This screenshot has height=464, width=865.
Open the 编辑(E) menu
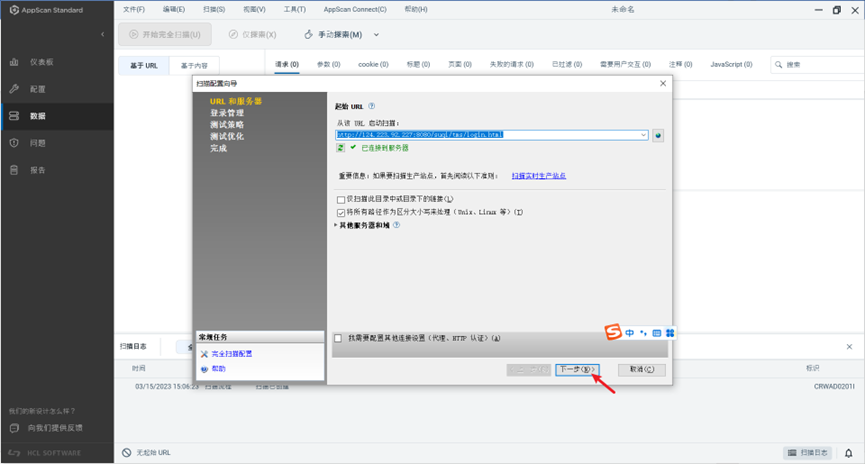click(x=174, y=9)
